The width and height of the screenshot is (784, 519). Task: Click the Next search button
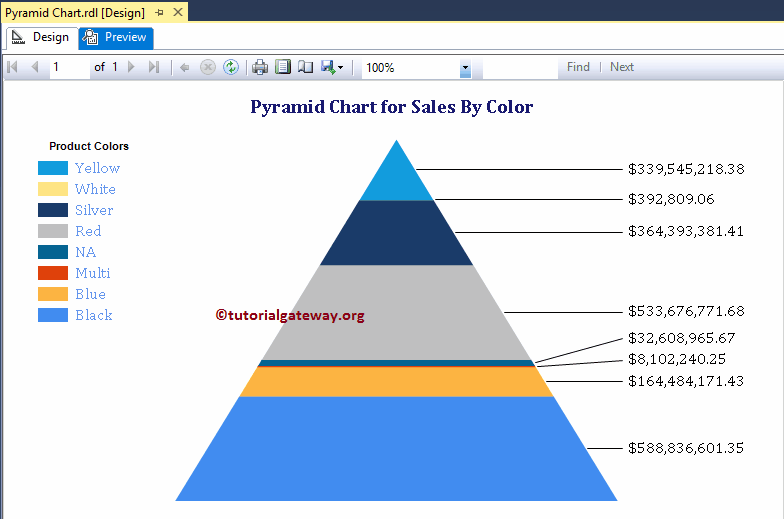[622, 67]
